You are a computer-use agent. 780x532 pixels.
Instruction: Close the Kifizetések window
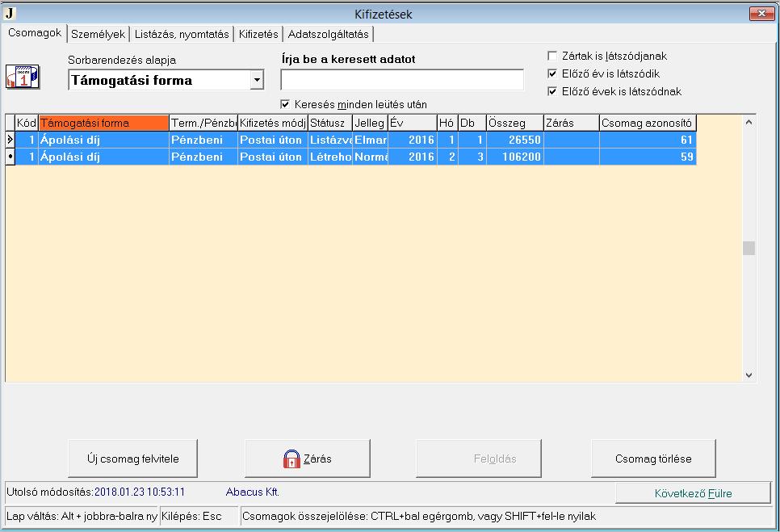pyautogui.click(x=761, y=14)
